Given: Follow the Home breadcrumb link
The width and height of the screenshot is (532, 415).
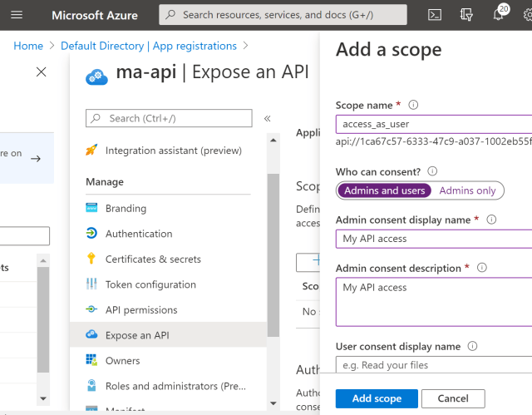Looking at the screenshot, I should point(28,46).
